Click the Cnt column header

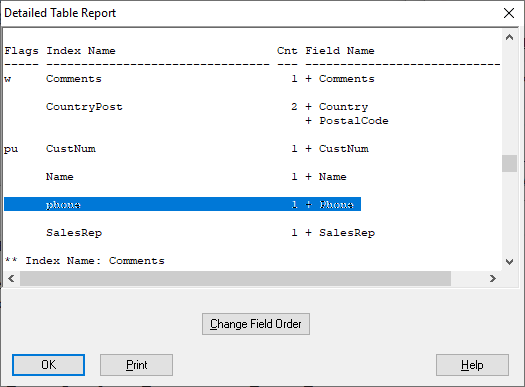(287, 51)
